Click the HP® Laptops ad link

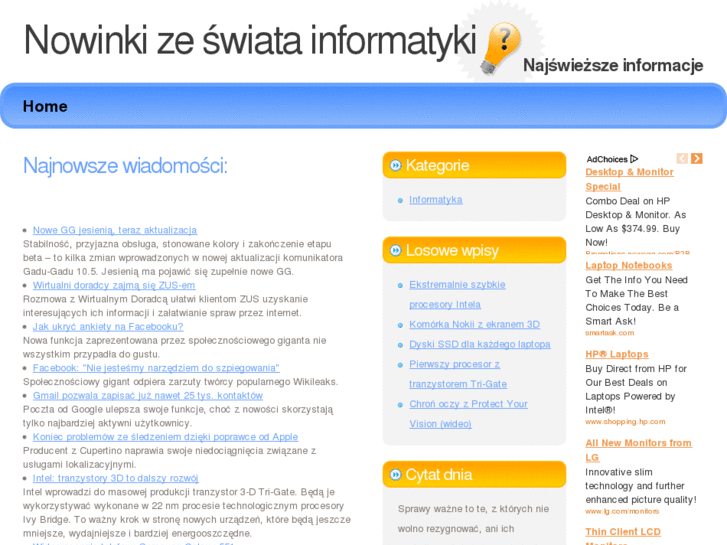[617, 354]
